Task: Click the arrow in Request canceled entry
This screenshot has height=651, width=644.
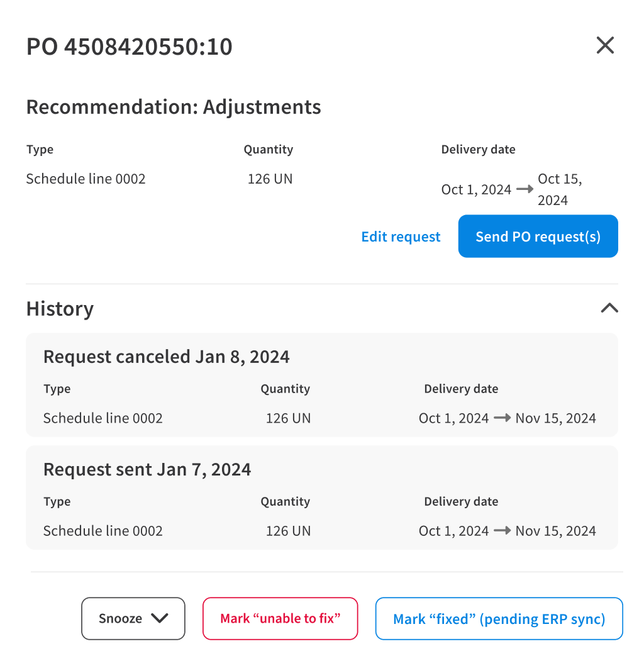Action: tap(502, 418)
